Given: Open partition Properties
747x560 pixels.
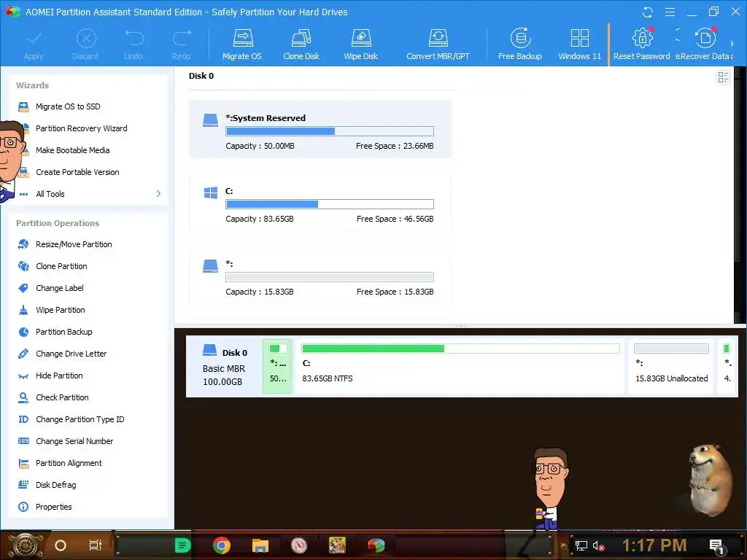Looking at the screenshot, I should click(53, 507).
